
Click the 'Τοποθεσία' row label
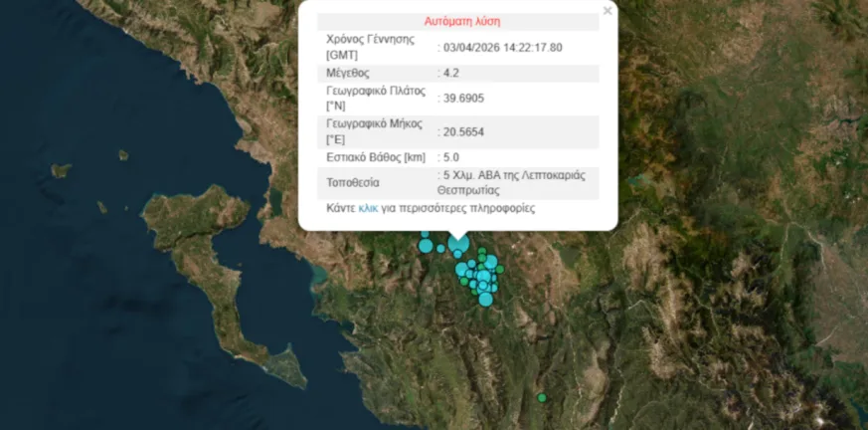click(353, 183)
